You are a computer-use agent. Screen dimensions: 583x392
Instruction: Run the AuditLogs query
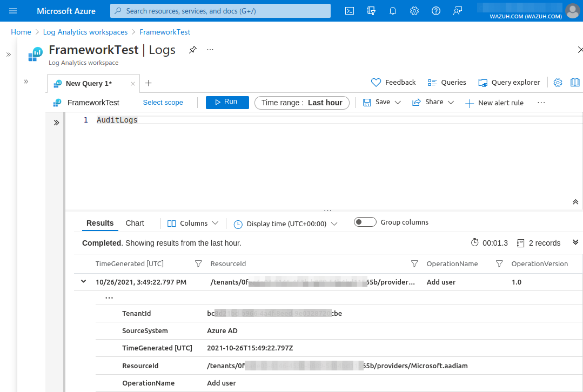tap(227, 102)
